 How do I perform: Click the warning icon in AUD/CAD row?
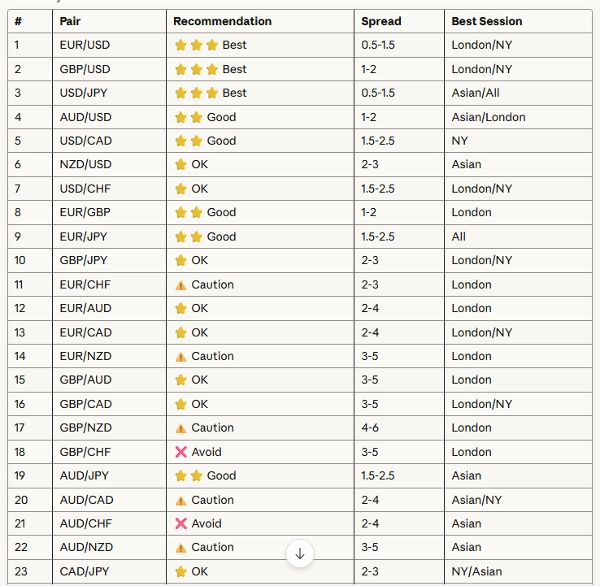coord(181,500)
